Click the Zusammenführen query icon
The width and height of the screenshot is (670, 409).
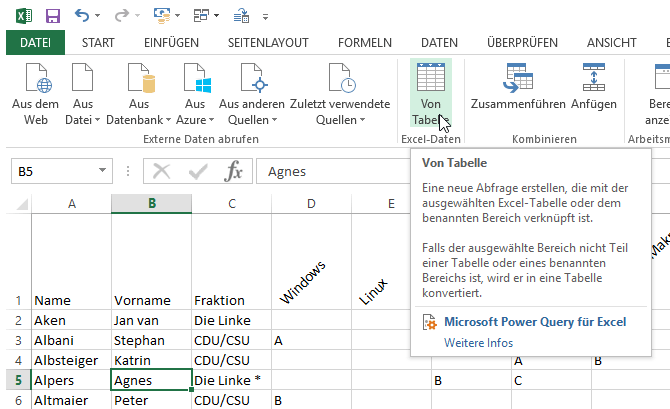click(x=518, y=78)
